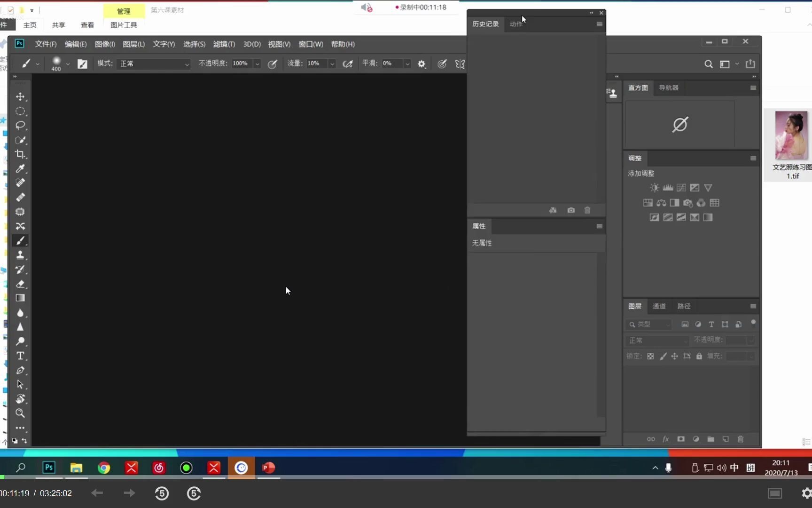This screenshot has width=812, height=508.
Task: Select the Brush tool in toolbox
Action: (x=20, y=240)
